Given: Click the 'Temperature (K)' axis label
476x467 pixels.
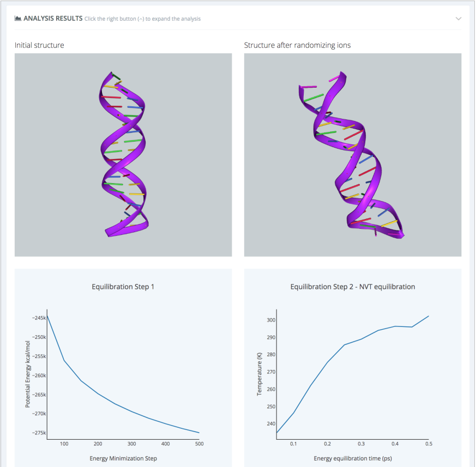Looking at the screenshot, I should [x=260, y=374].
